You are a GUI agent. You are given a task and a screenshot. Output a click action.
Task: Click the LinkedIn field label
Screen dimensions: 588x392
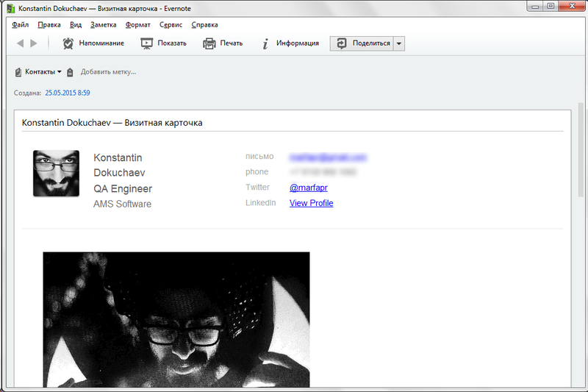click(x=261, y=202)
